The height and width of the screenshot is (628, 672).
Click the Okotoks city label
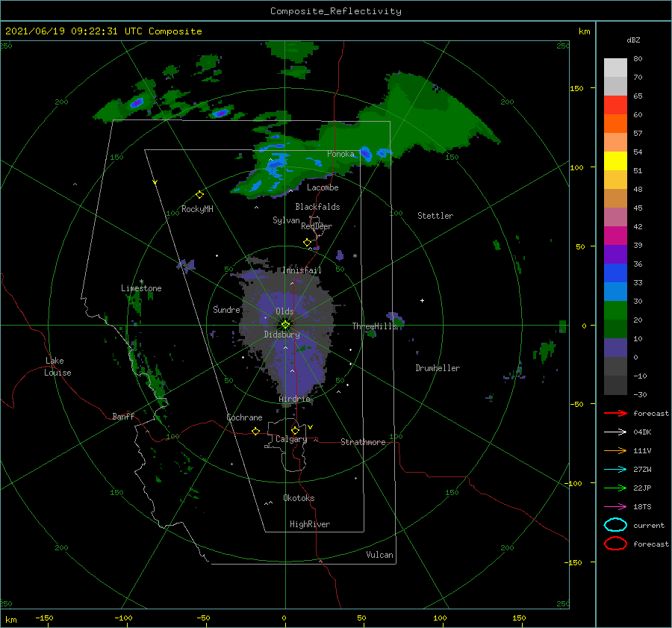coord(299,498)
